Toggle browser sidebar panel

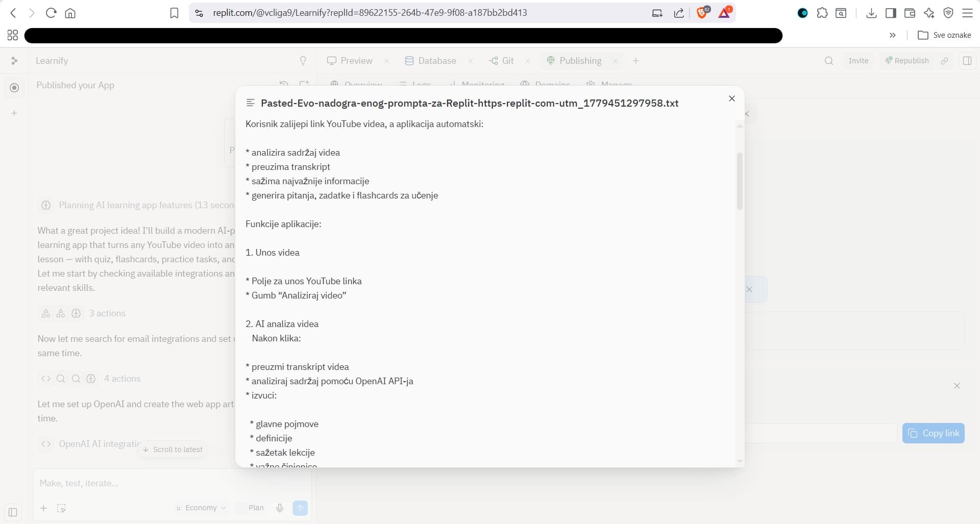pyautogui.click(x=891, y=13)
